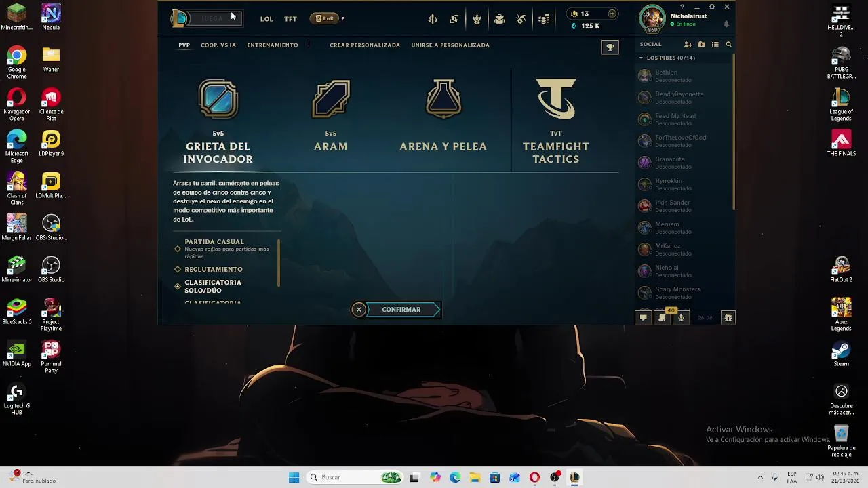Open the chat bubble icon in social footer

point(644,317)
